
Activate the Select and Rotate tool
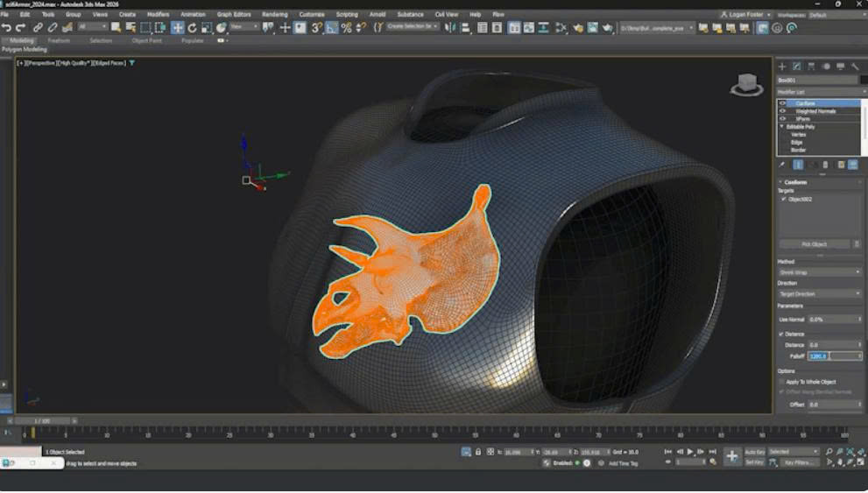point(192,28)
